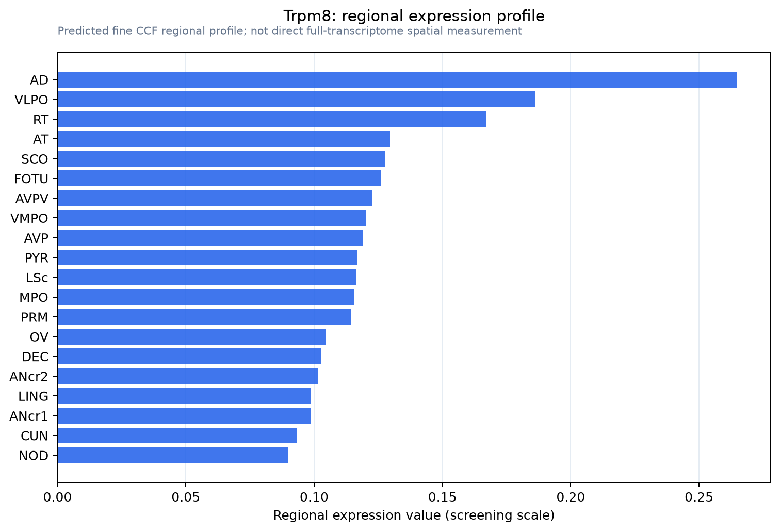The image size is (780, 532).
Task: Click the ANcr2 region label
Action: 29,377
